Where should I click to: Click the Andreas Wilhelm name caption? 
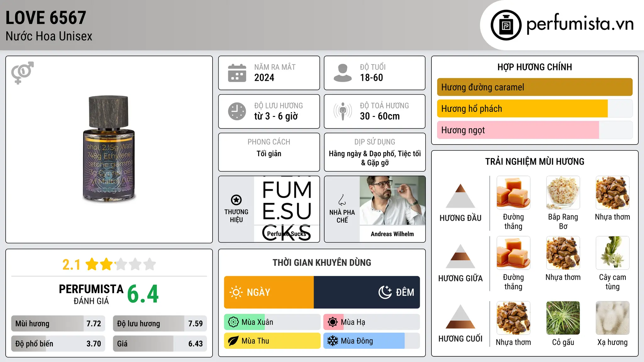pyautogui.click(x=392, y=234)
